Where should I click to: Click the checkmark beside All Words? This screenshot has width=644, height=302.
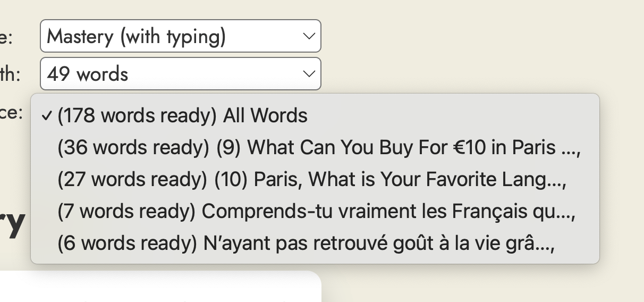click(x=47, y=116)
